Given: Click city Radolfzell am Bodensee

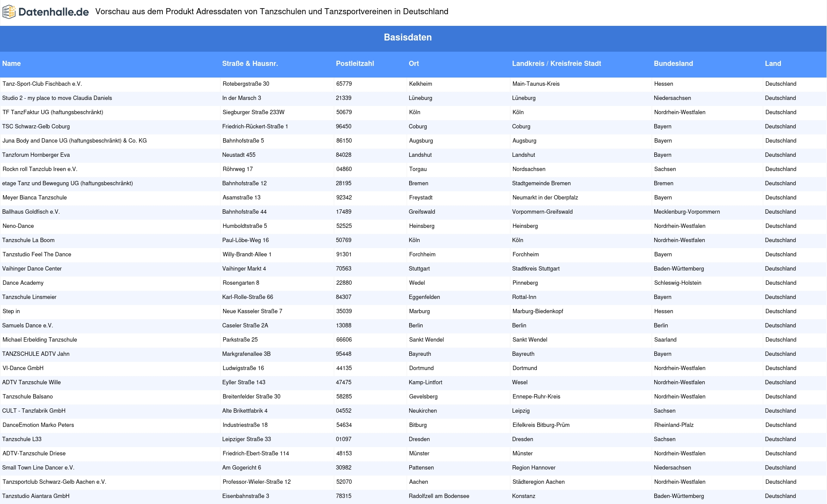Looking at the screenshot, I should pyautogui.click(x=439, y=496).
